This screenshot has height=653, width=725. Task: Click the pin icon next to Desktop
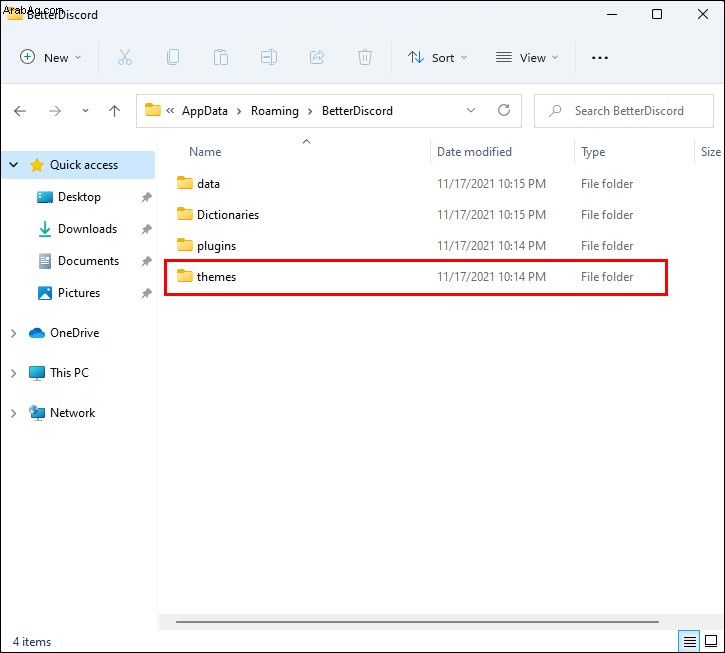tap(147, 197)
